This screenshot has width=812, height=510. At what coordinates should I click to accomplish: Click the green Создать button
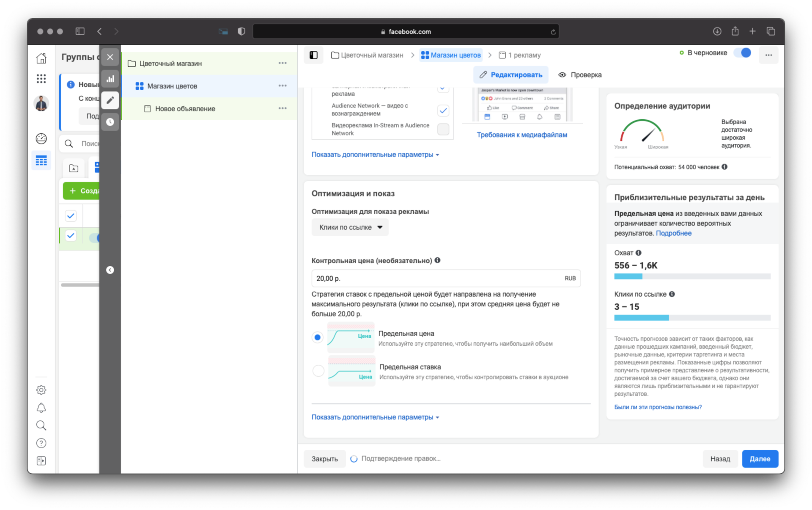tap(81, 191)
